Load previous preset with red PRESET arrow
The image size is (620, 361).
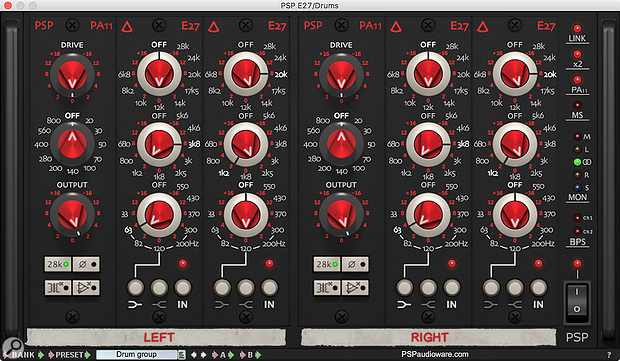click(51, 355)
